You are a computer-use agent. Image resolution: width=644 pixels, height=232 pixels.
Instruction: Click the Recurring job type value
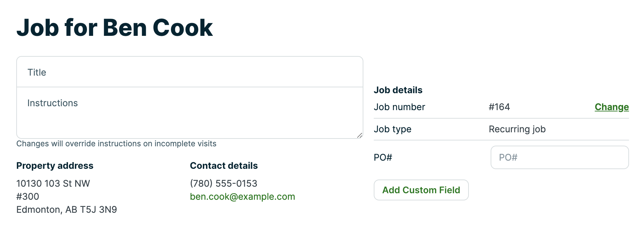517,129
